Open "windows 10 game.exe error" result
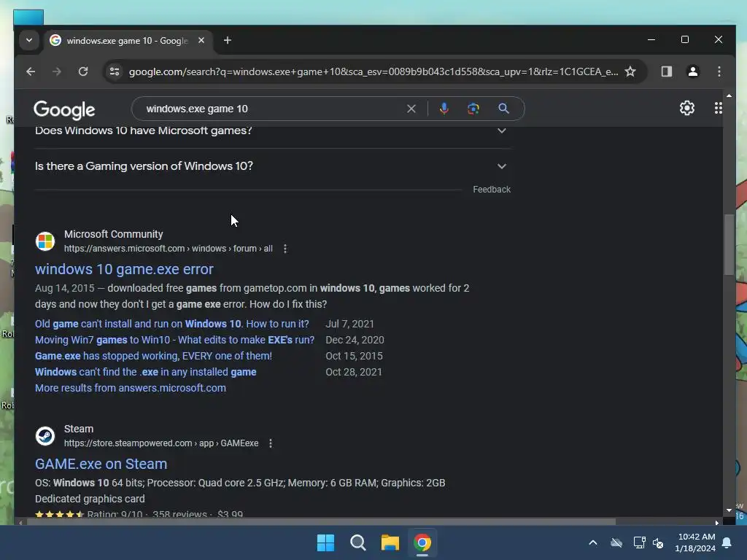747x560 pixels. pyautogui.click(x=124, y=269)
